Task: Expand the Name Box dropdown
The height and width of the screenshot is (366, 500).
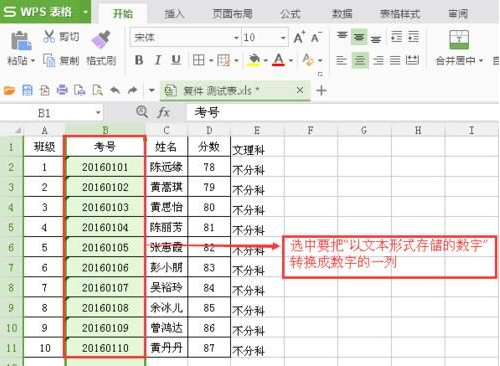Action: coord(98,113)
